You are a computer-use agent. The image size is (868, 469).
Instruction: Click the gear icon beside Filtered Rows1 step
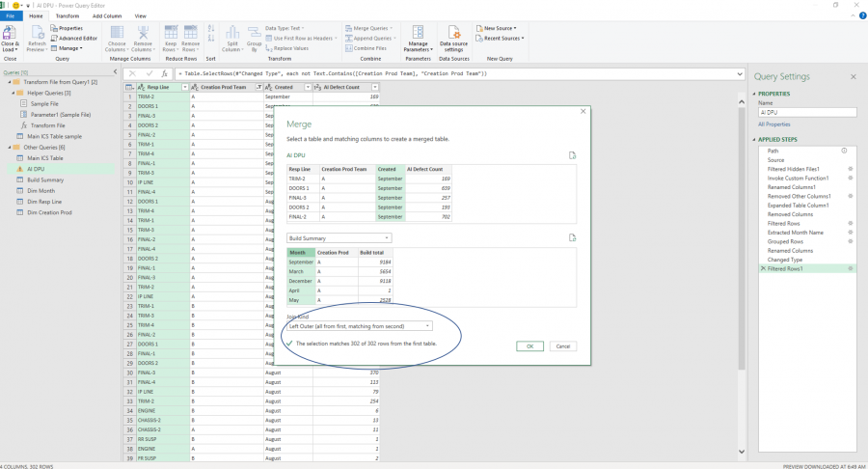point(851,268)
